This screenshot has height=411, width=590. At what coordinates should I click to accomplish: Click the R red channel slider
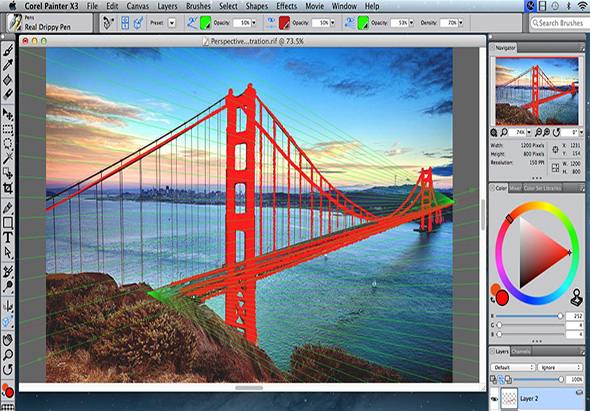click(531, 316)
